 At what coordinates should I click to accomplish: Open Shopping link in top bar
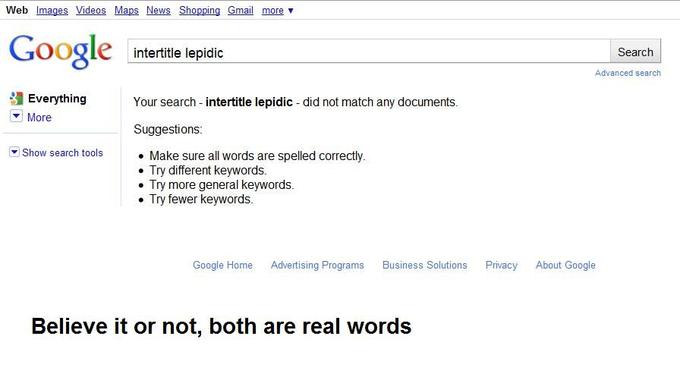pos(199,10)
